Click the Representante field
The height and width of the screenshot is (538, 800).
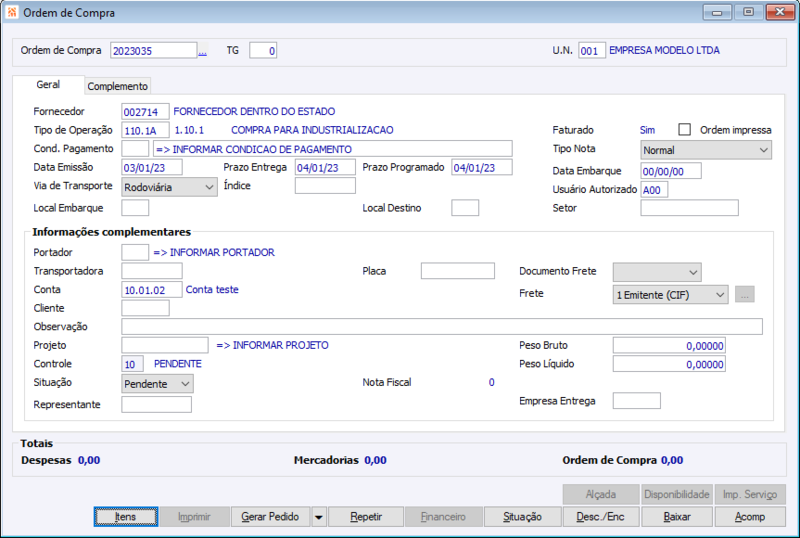[156, 404]
